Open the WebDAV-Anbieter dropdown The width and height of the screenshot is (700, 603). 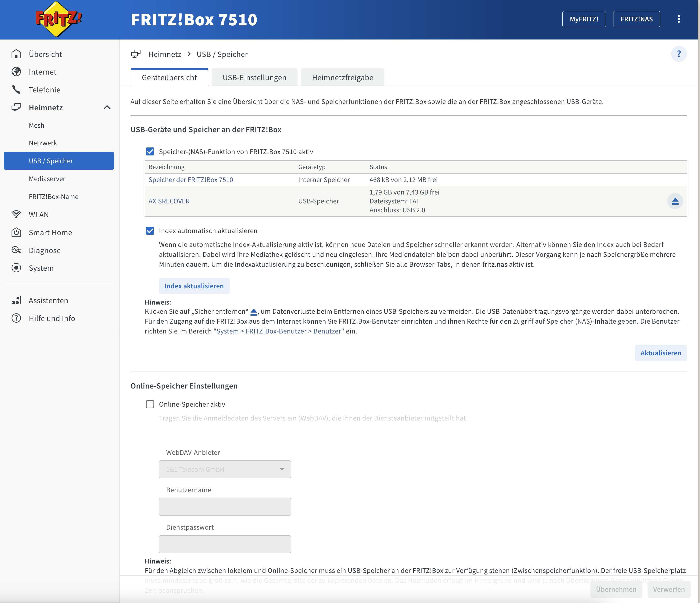tap(225, 469)
